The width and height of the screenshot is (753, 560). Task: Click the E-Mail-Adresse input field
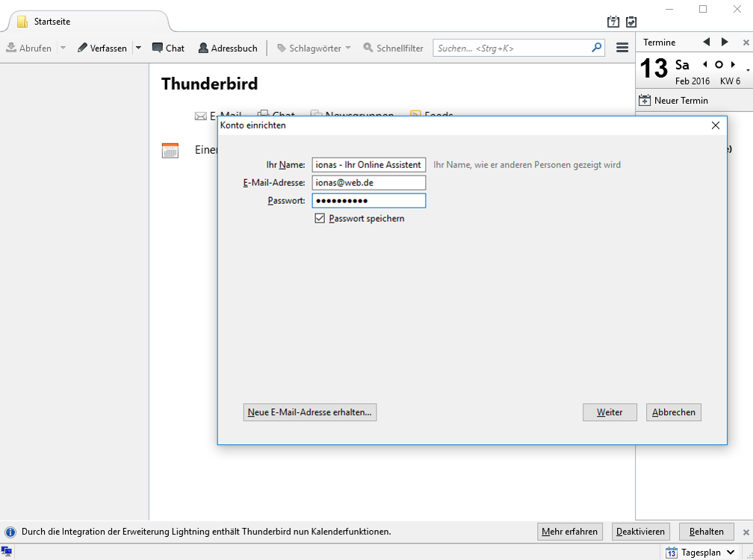pyautogui.click(x=369, y=183)
